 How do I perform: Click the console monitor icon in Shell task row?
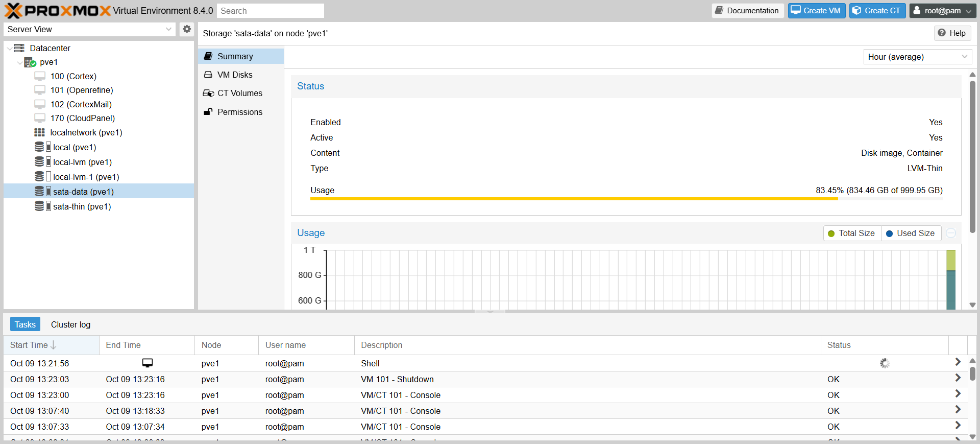[x=148, y=363]
